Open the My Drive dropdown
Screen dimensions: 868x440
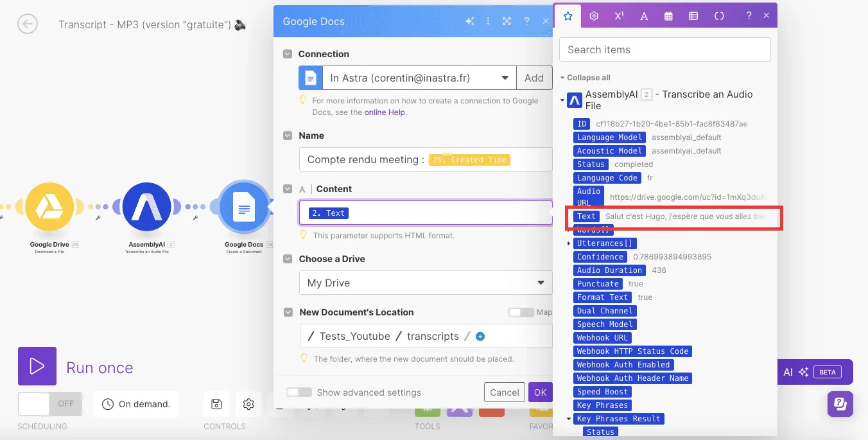(426, 283)
